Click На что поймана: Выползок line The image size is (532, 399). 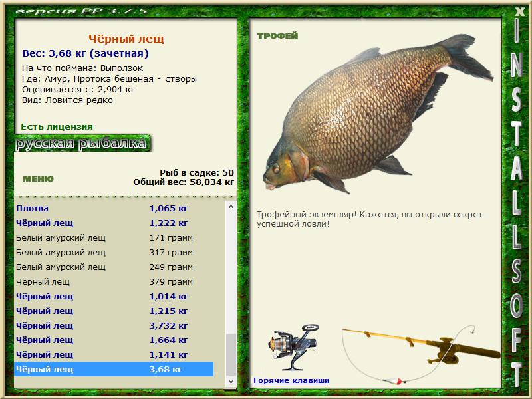point(82,68)
